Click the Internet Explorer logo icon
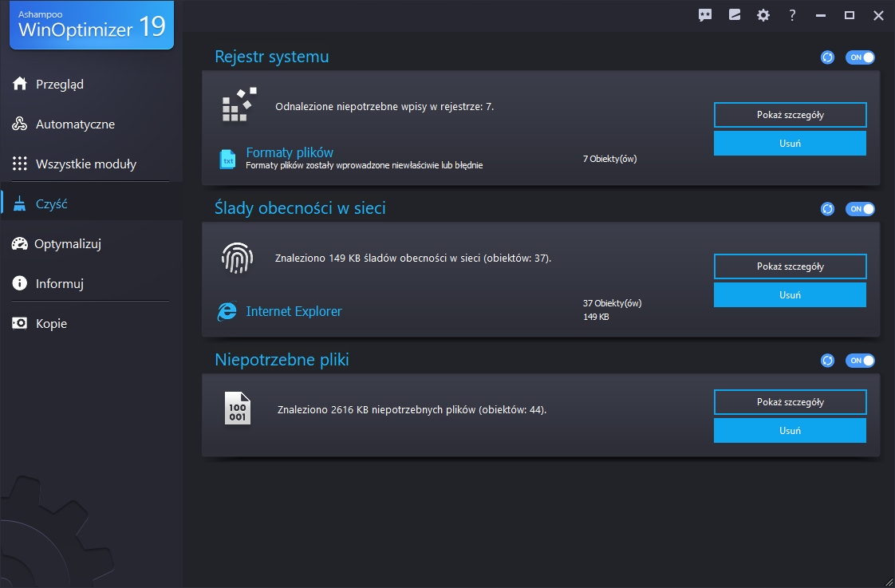 coord(227,311)
